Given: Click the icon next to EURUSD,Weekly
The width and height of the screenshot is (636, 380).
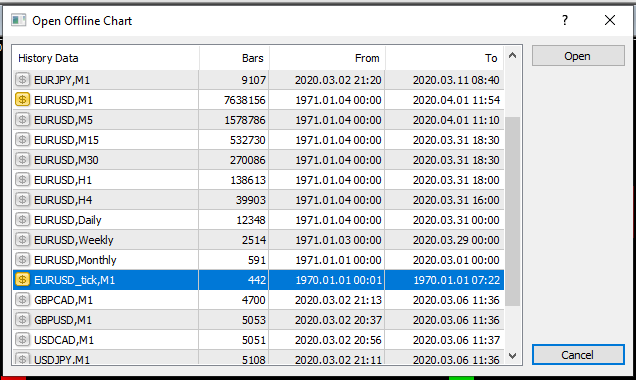Looking at the screenshot, I should pos(22,239).
